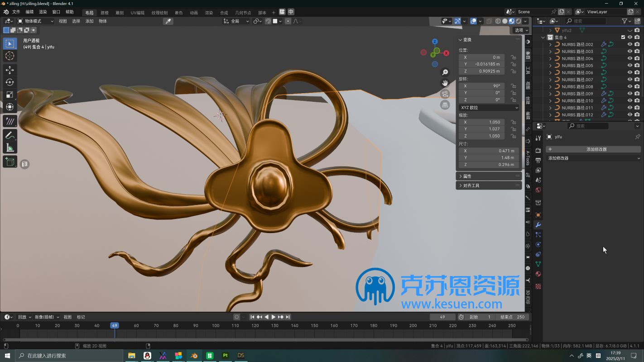Image resolution: width=644 pixels, height=362 pixels.
Task: Hide NURBS 路径.002 using its eye icon
Action: (x=630, y=44)
